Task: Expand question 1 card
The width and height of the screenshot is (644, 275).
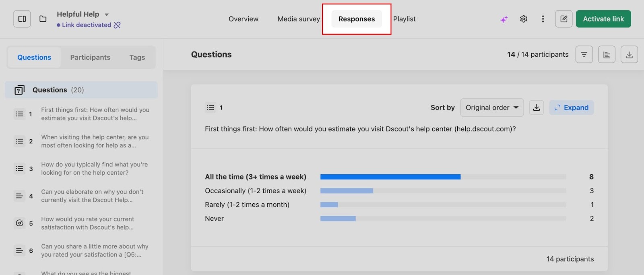Action: tap(571, 108)
